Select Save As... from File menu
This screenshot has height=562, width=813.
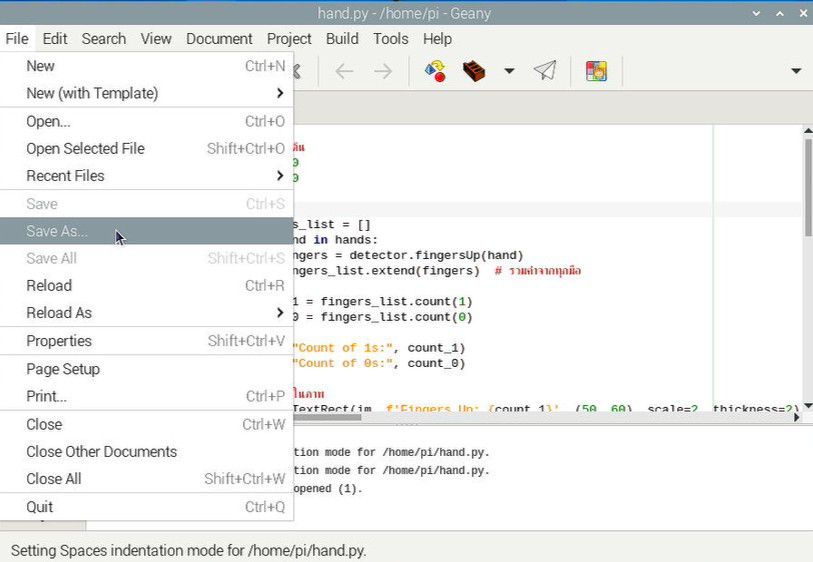[57, 231]
